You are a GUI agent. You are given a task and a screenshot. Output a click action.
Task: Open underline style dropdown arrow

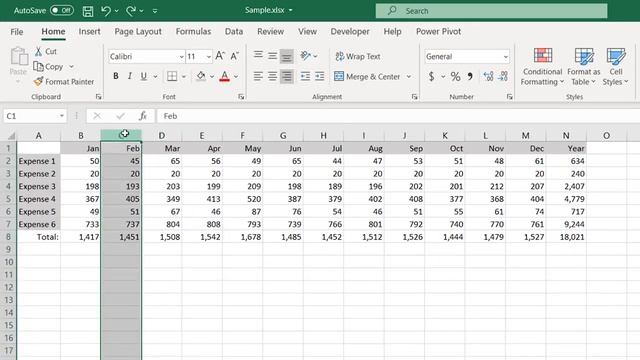tap(156, 76)
